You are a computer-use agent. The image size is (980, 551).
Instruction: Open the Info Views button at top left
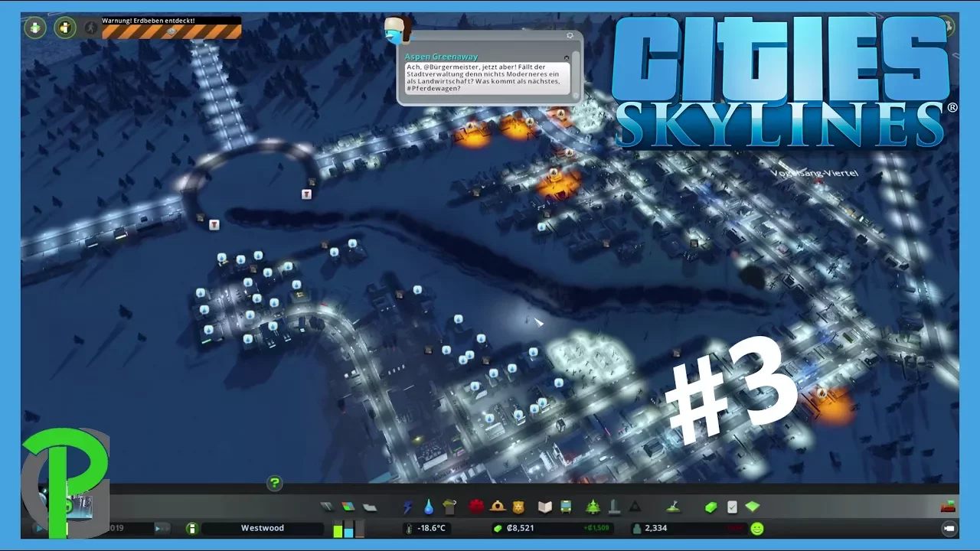click(x=34, y=28)
